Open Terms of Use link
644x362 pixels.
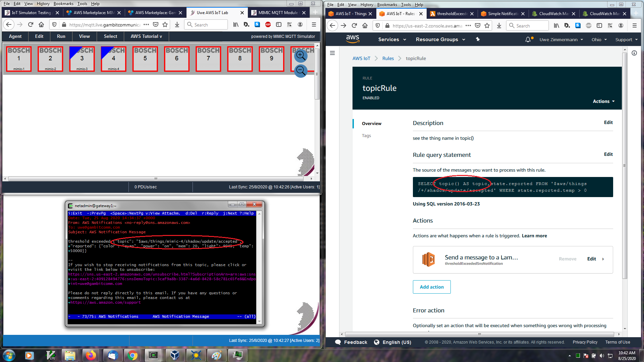click(618, 342)
